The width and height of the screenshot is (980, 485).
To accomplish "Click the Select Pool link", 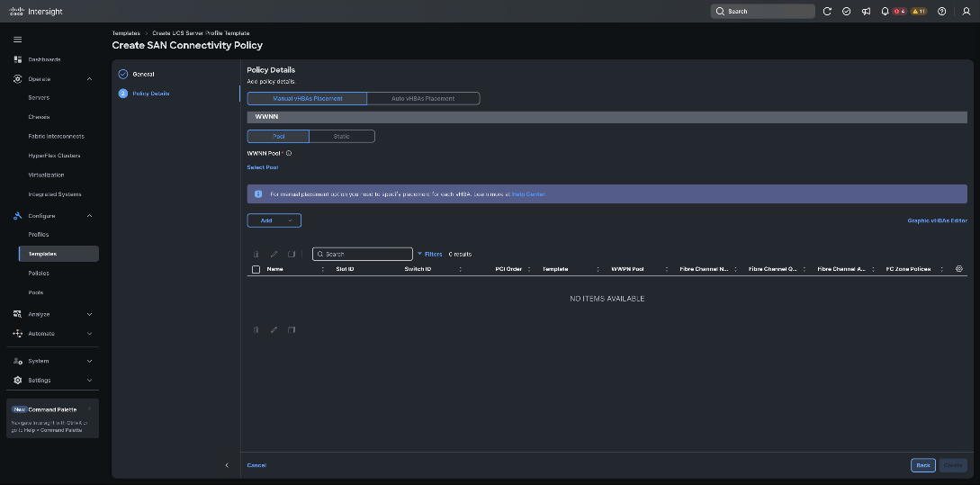I will click(263, 167).
